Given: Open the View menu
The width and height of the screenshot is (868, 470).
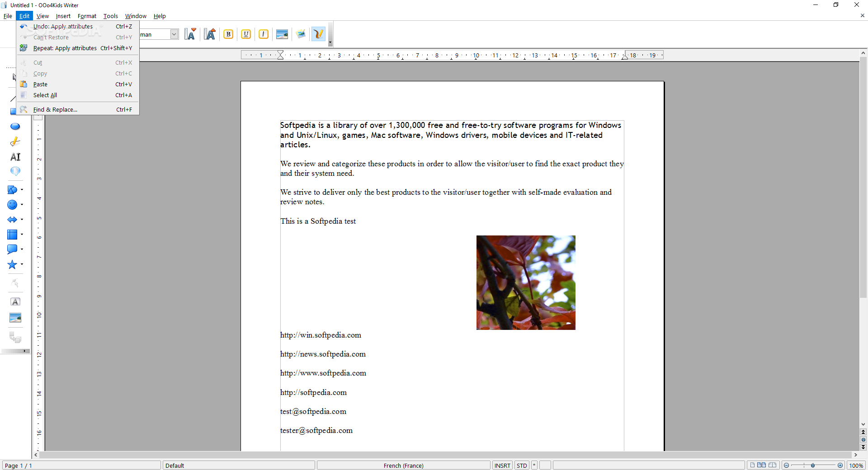Looking at the screenshot, I should coord(42,16).
